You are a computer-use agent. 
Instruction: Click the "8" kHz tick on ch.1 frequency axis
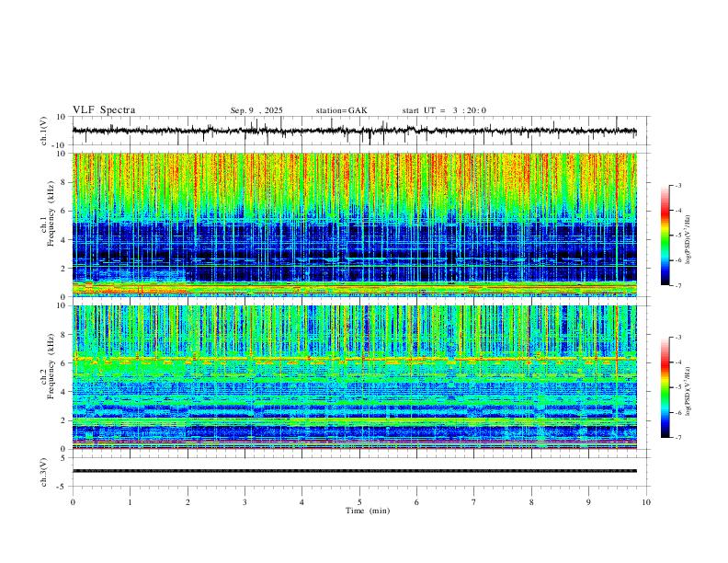64,182
